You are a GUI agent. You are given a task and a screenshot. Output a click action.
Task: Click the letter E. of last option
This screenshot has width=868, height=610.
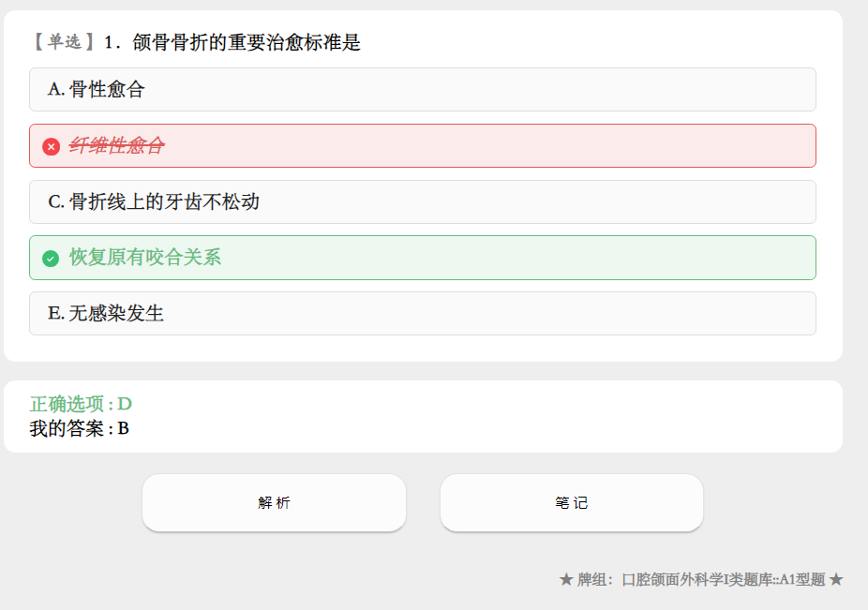click(x=56, y=313)
